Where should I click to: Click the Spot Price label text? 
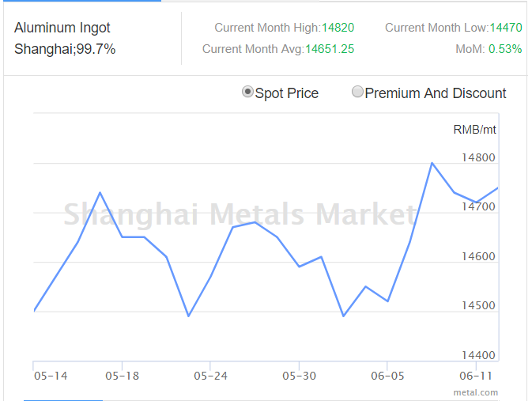pos(287,93)
